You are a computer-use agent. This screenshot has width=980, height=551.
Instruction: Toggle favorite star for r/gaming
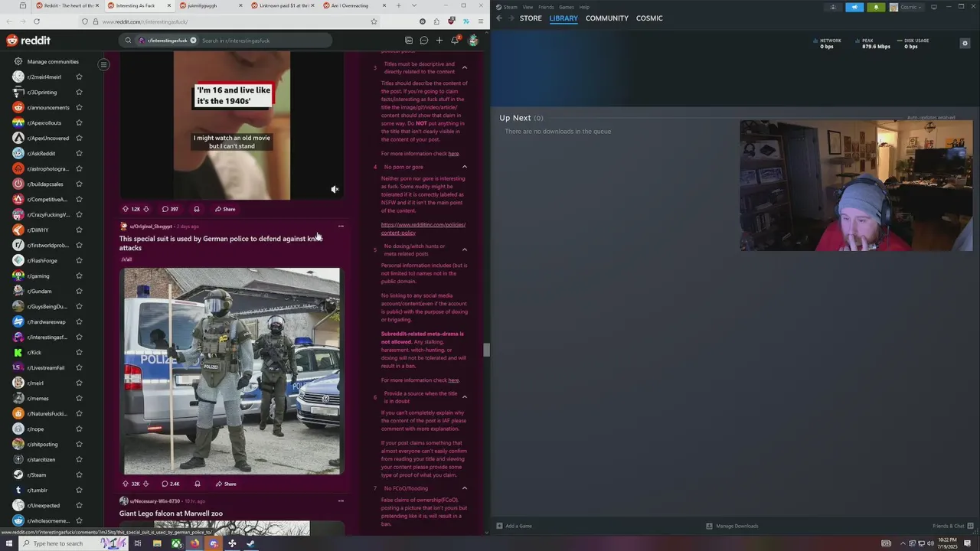pyautogui.click(x=79, y=275)
